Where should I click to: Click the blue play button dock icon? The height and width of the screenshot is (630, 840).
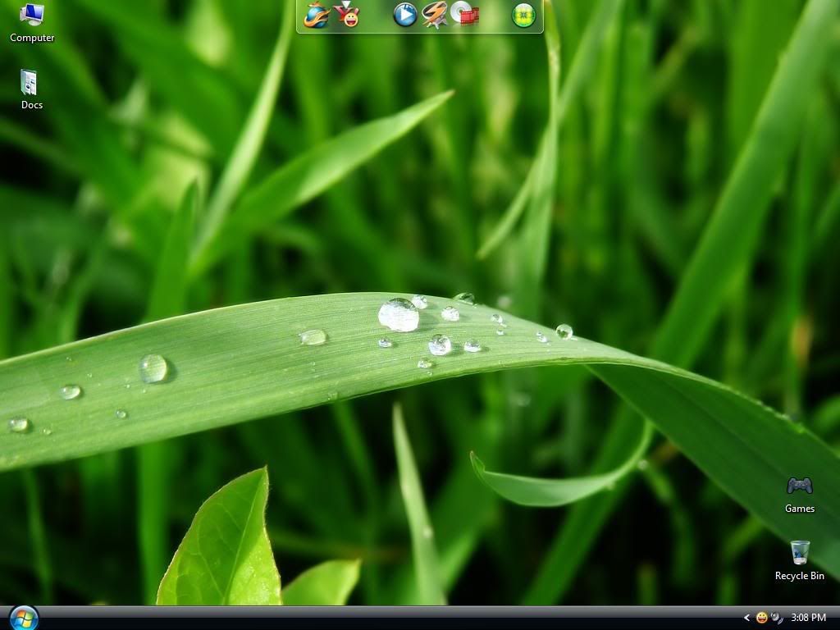(x=405, y=15)
